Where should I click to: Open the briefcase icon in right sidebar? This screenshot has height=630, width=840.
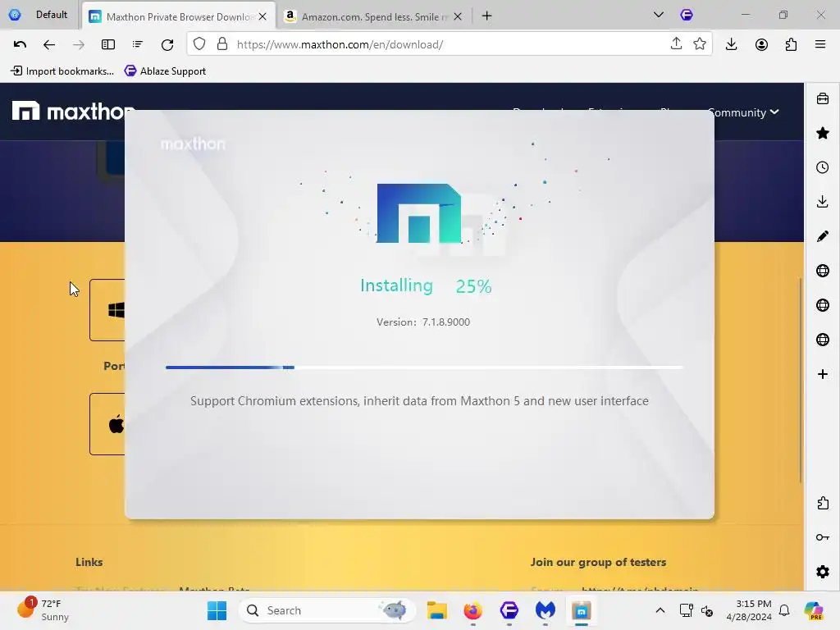pyautogui.click(x=823, y=98)
